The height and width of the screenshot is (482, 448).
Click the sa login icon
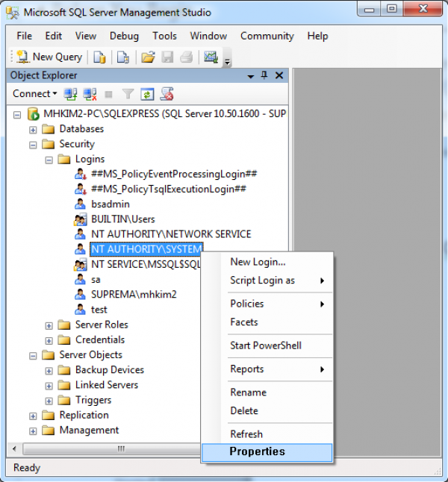[81, 279]
